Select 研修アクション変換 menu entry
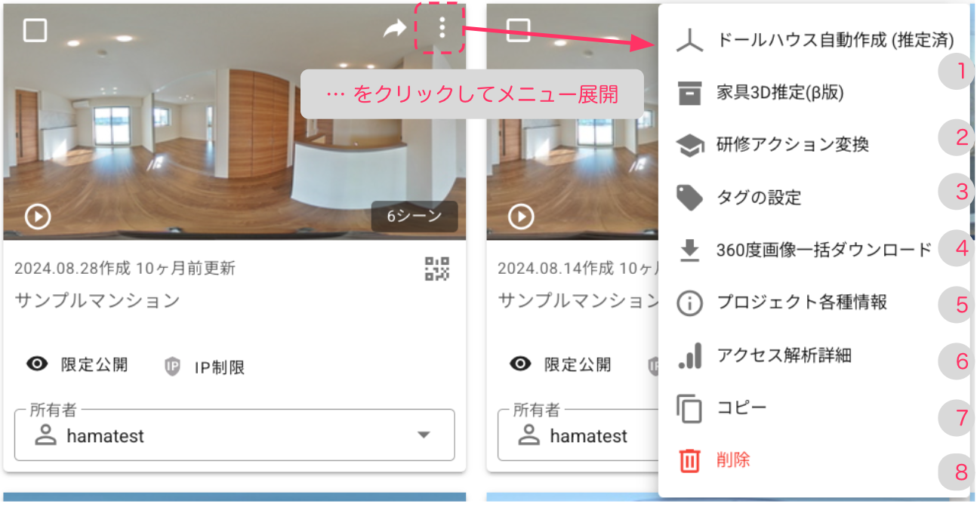The width and height of the screenshot is (980, 507). click(814, 145)
